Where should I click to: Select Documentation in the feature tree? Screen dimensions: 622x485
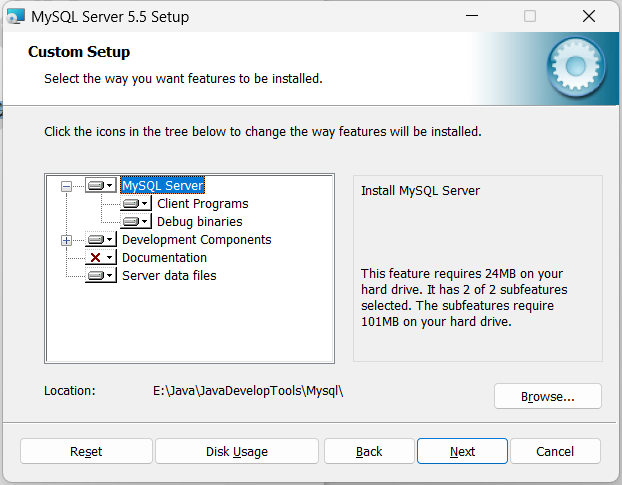tap(164, 258)
